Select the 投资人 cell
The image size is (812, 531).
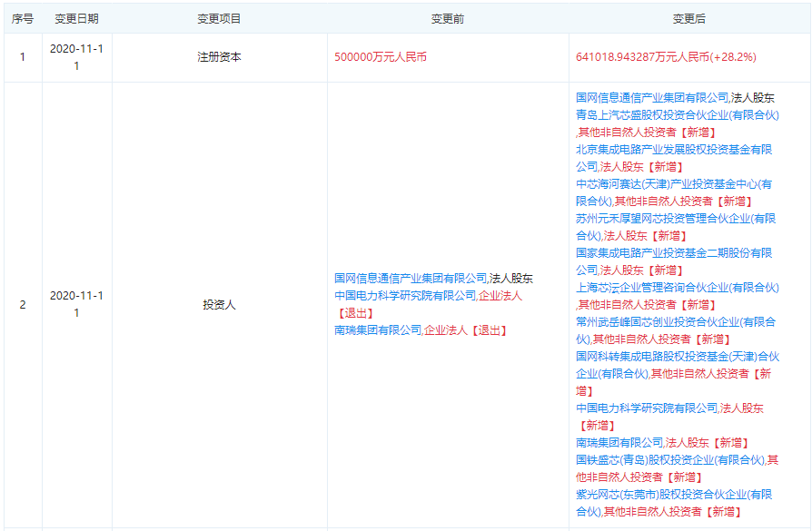pos(219,304)
